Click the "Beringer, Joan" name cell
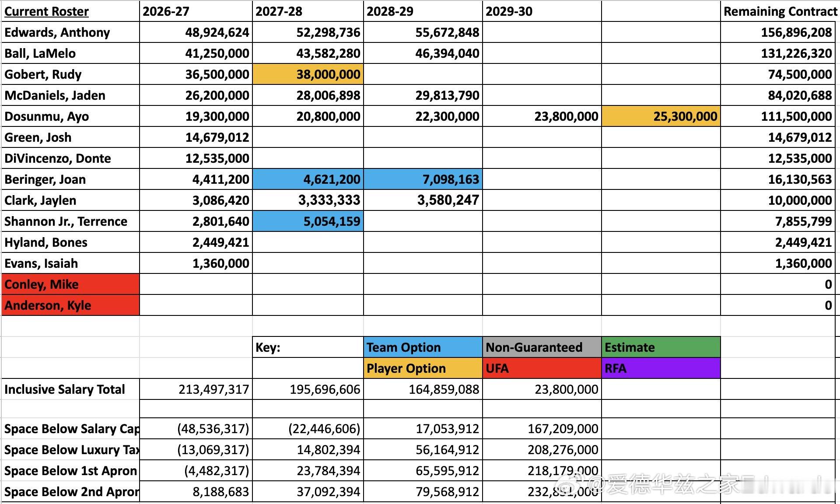 click(x=70, y=179)
